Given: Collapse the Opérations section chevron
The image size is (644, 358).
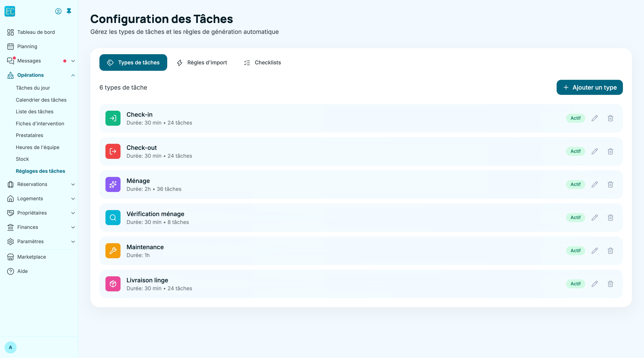Looking at the screenshot, I should point(73,75).
